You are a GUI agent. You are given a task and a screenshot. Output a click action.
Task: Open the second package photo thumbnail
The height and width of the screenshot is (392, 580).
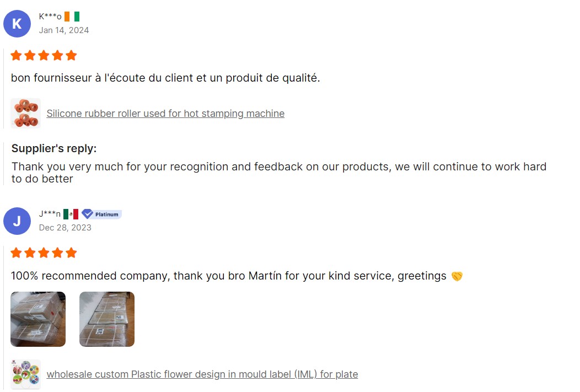tap(107, 319)
